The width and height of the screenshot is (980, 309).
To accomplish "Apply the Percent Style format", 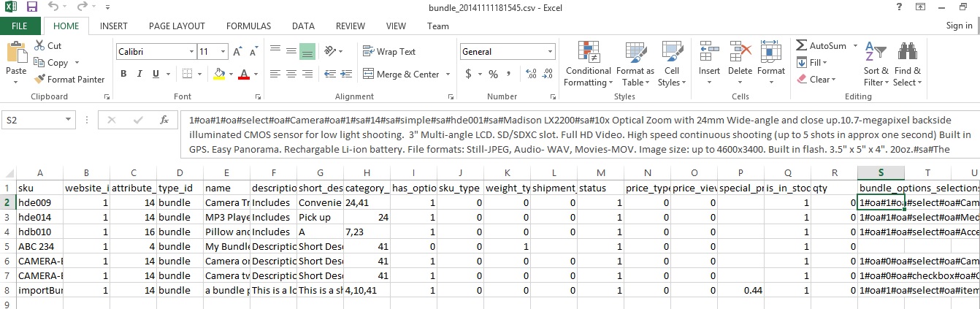I will (493, 74).
